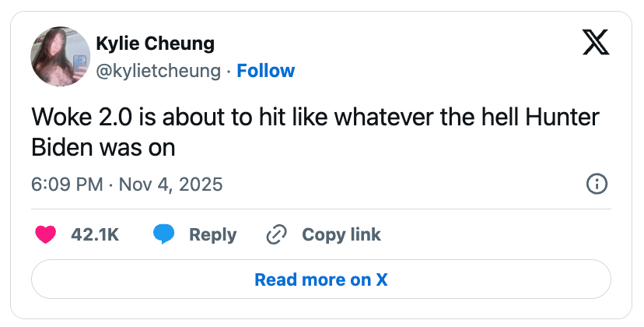
Task: Open the Kylie Cheung display name link
Action: pos(155,43)
